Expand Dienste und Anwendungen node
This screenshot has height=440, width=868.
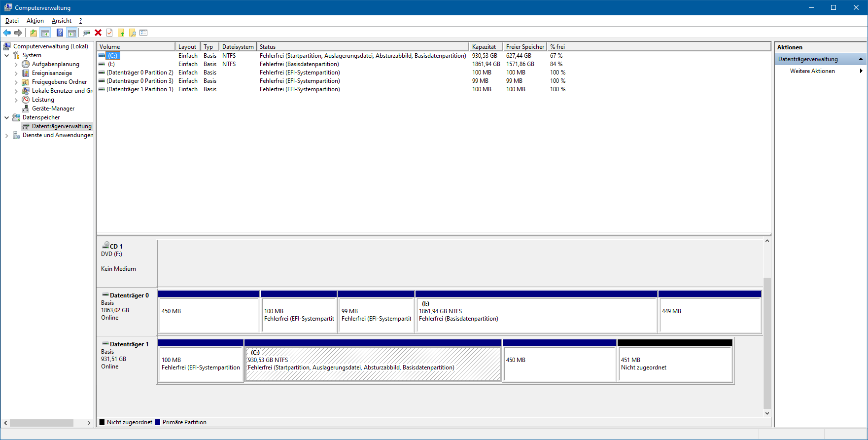click(6, 135)
